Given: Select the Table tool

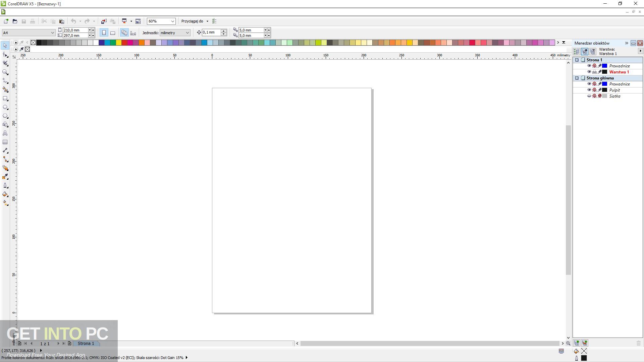Looking at the screenshot, I should click(x=5, y=142).
